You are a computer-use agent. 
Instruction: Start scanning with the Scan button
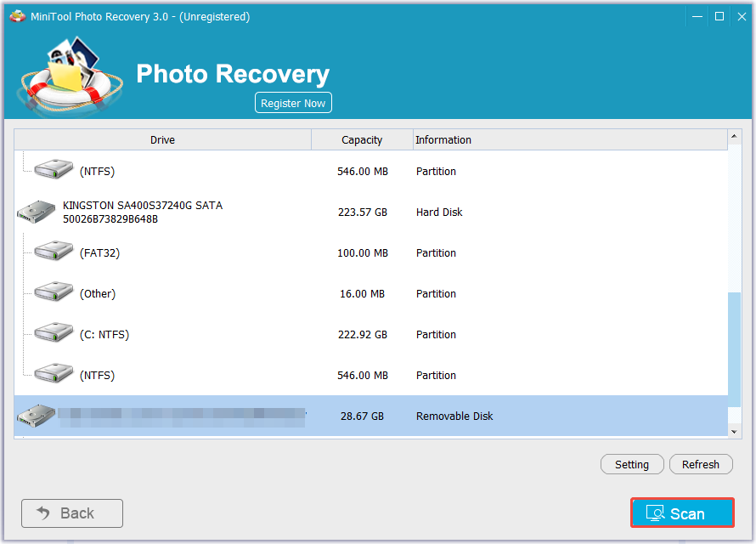[682, 513]
